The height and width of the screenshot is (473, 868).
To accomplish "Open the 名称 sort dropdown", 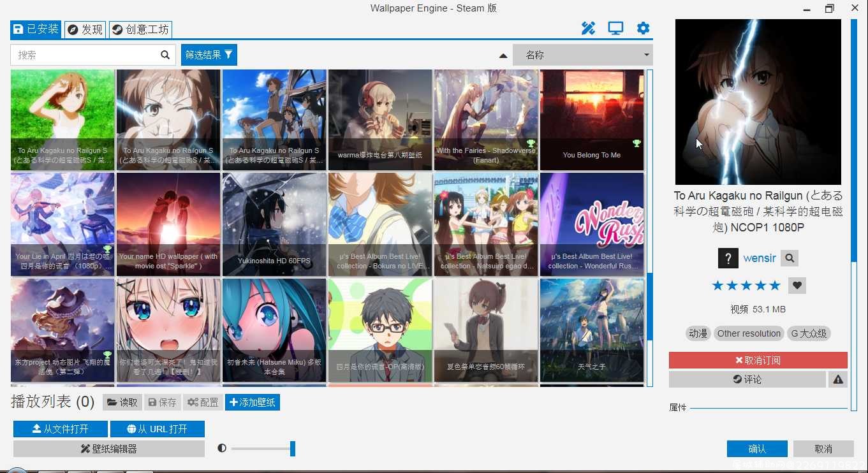I will (x=583, y=55).
